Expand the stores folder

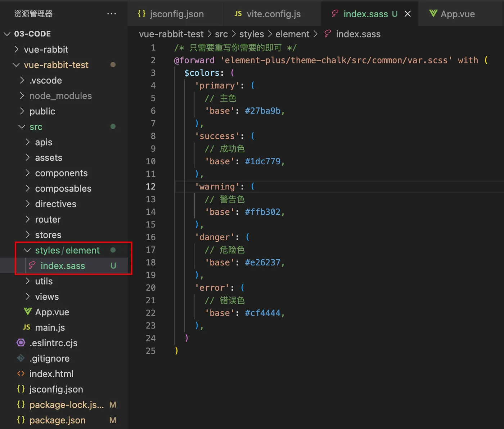(x=28, y=234)
